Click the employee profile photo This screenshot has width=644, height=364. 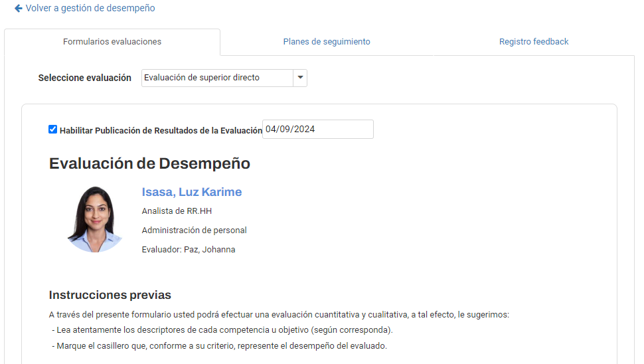coord(96,219)
